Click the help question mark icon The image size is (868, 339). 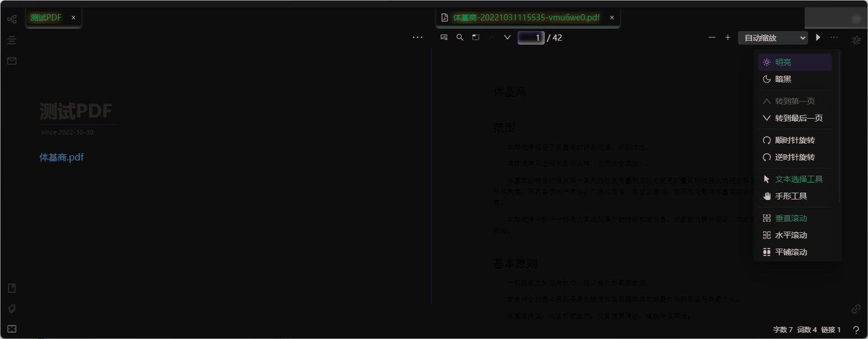[x=855, y=329]
